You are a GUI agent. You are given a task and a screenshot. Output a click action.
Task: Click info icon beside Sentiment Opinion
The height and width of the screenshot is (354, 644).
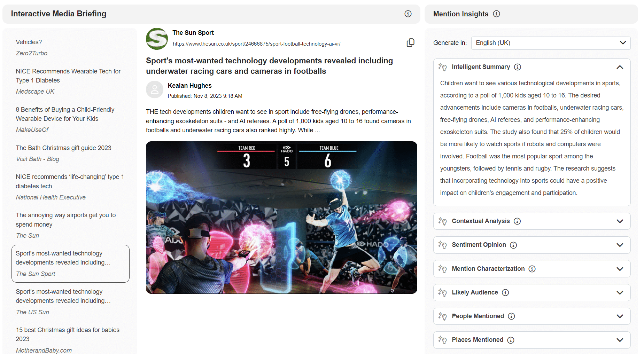(x=513, y=245)
